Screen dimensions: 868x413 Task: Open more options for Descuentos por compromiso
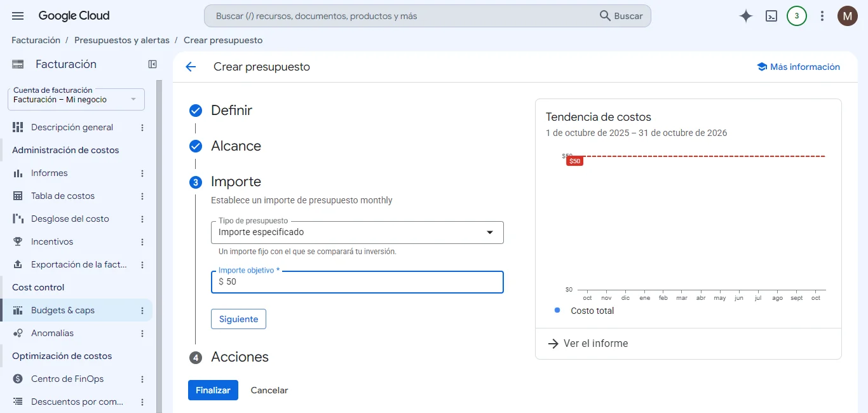point(142,402)
